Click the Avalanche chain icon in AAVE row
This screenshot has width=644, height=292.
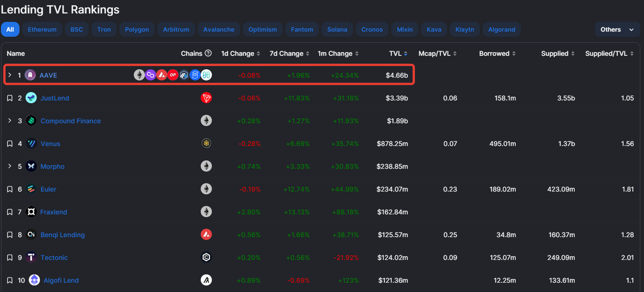[x=162, y=75]
